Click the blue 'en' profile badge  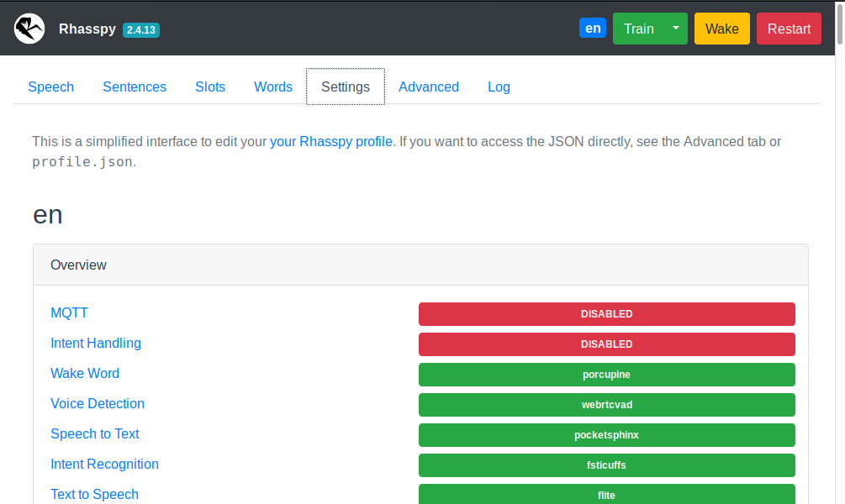(593, 28)
